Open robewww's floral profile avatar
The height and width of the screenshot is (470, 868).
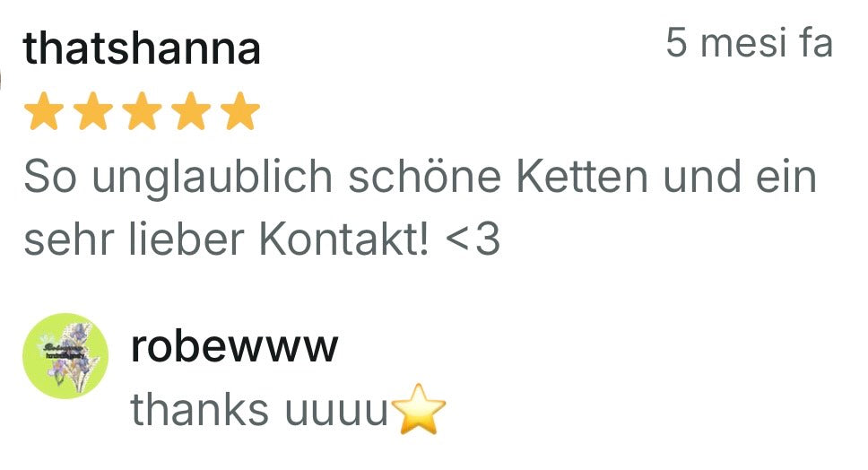pyautogui.click(x=65, y=356)
